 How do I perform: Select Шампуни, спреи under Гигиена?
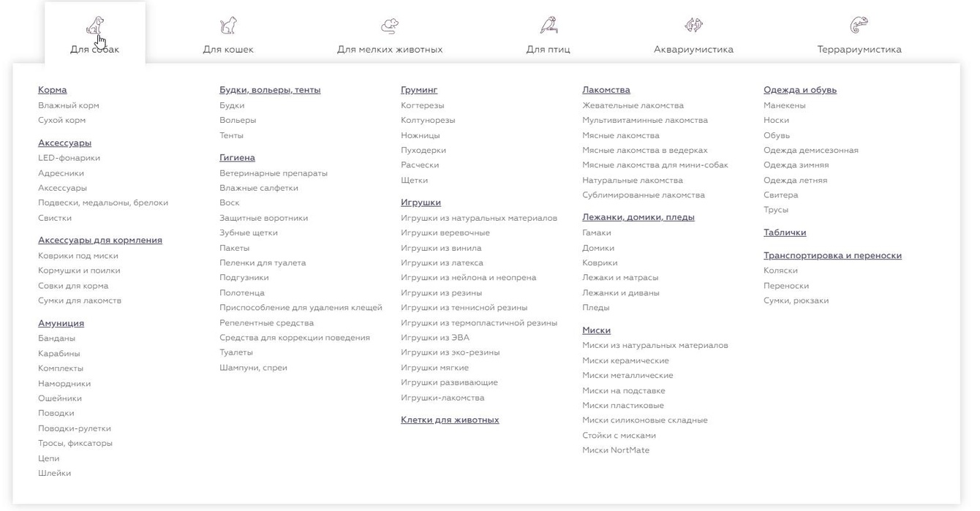[x=253, y=368]
